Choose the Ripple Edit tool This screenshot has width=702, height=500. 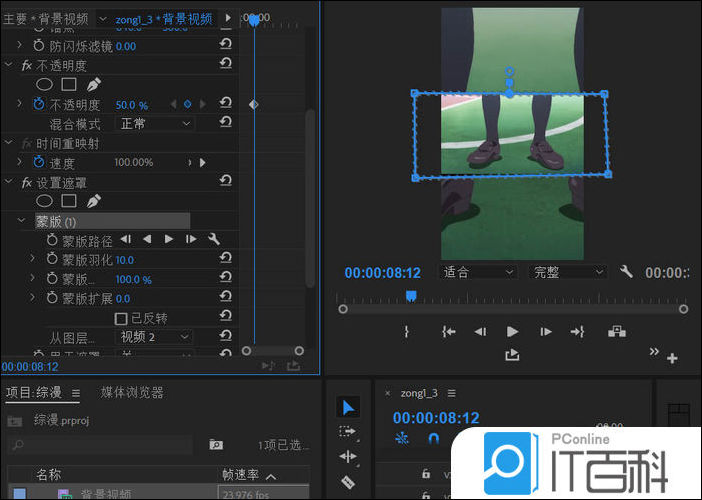[x=348, y=457]
